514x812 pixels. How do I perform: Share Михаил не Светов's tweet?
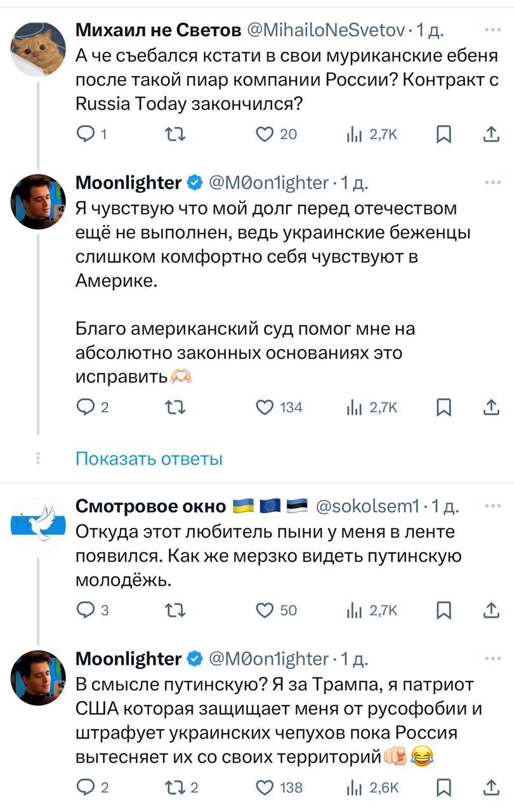(491, 134)
